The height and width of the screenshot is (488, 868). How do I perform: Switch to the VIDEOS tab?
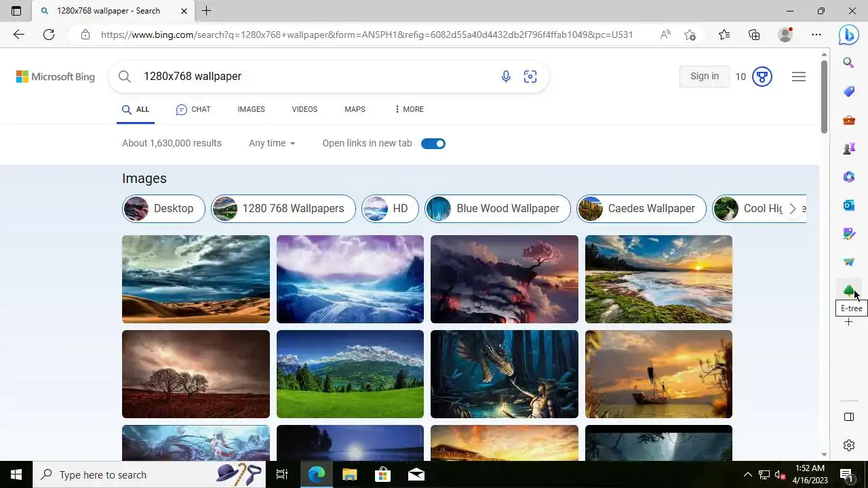[304, 109]
